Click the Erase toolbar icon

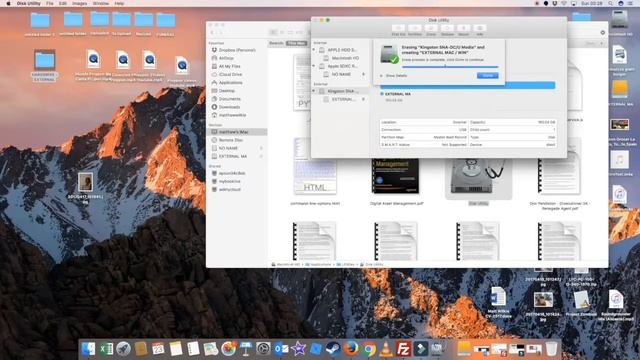point(431,29)
